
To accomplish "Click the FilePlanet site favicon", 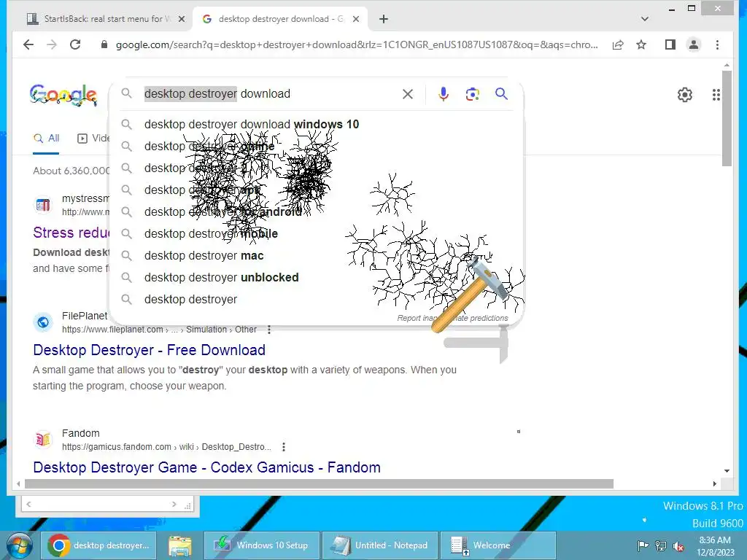I will point(43,322).
